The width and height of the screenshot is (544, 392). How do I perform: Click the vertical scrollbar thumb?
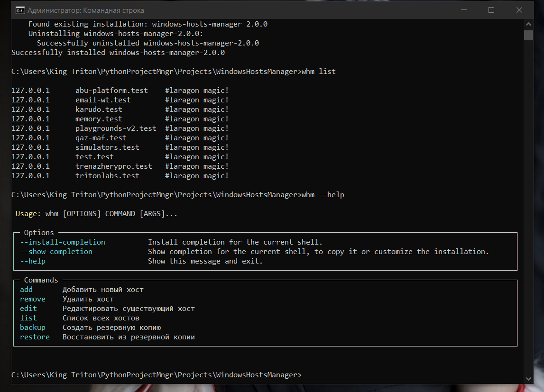pyautogui.click(x=528, y=35)
